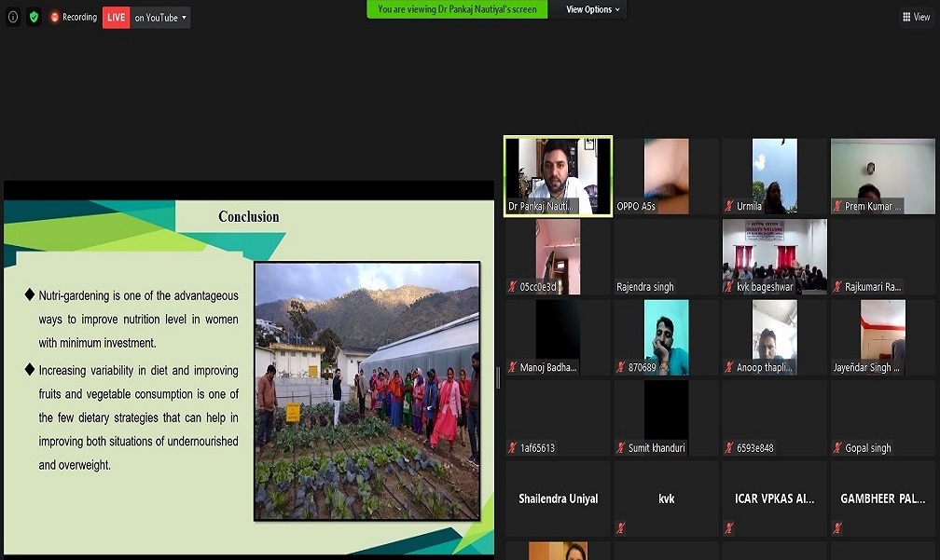Click muted mic icon on kvk bageshwar tile
This screenshot has width=940, height=560.
pyautogui.click(x=729, y=287)
